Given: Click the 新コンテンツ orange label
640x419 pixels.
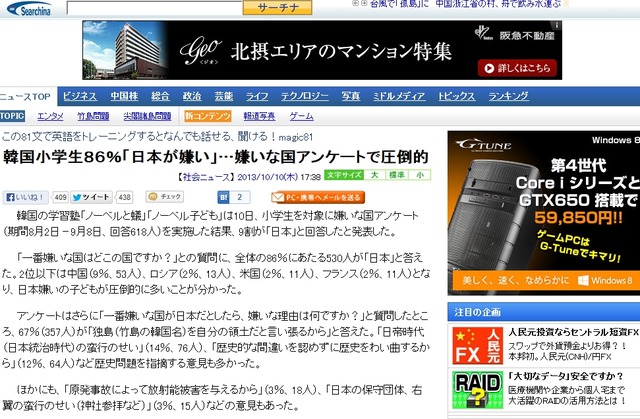Looking at the screenshot, I should 207,116.
